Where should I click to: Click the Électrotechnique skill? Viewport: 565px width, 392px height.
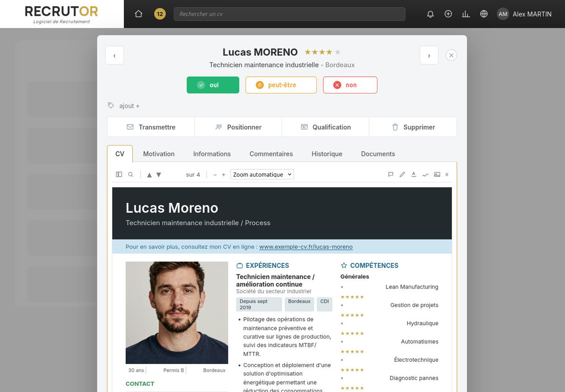(416, 360)
